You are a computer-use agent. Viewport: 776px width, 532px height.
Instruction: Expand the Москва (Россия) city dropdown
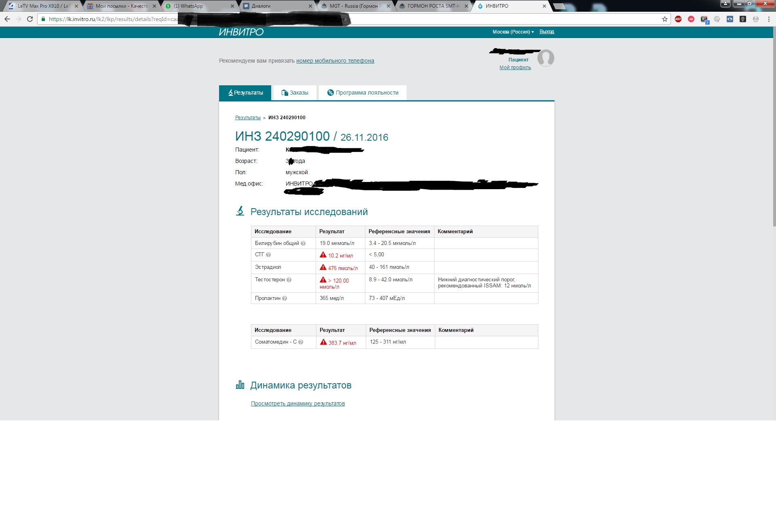[513, 32]
